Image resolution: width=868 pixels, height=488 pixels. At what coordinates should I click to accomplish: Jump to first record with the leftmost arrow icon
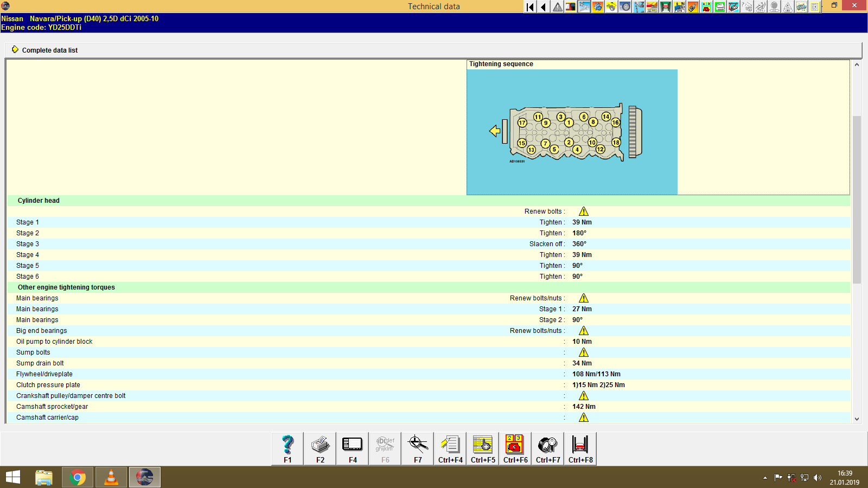pos(529,7)
